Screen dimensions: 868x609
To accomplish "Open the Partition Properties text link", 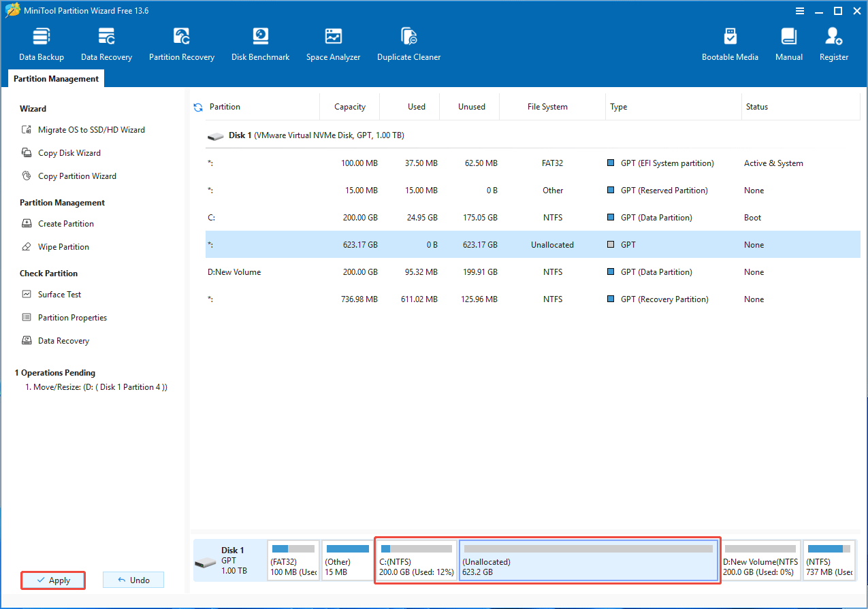I will click(72, 318).
